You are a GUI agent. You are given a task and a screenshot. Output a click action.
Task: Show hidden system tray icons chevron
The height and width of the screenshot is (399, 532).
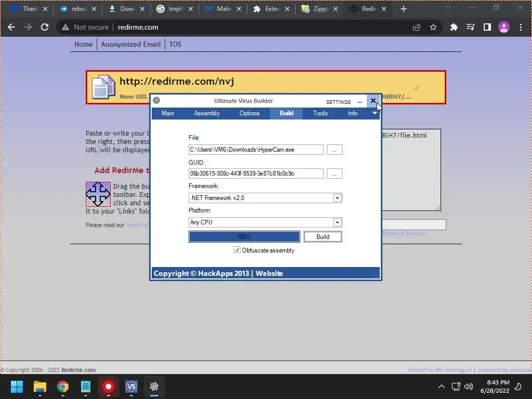(x=442, y=387)
